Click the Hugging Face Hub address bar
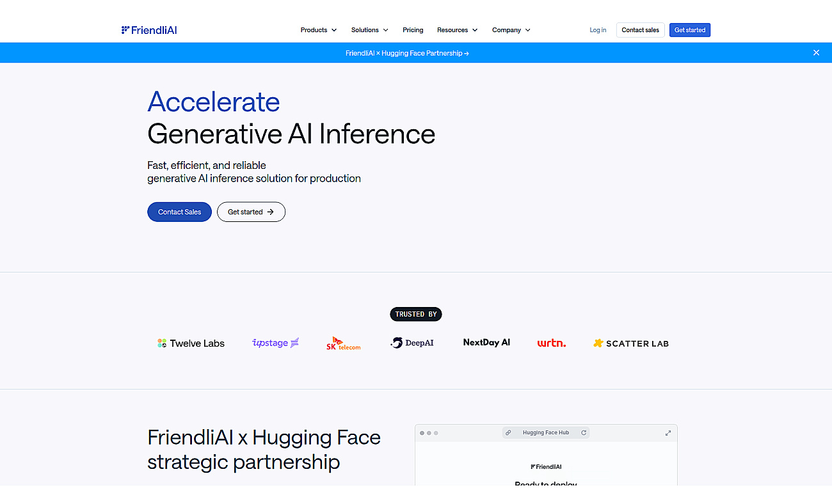This screenshot has height=504, width=832. pos(546,433)
